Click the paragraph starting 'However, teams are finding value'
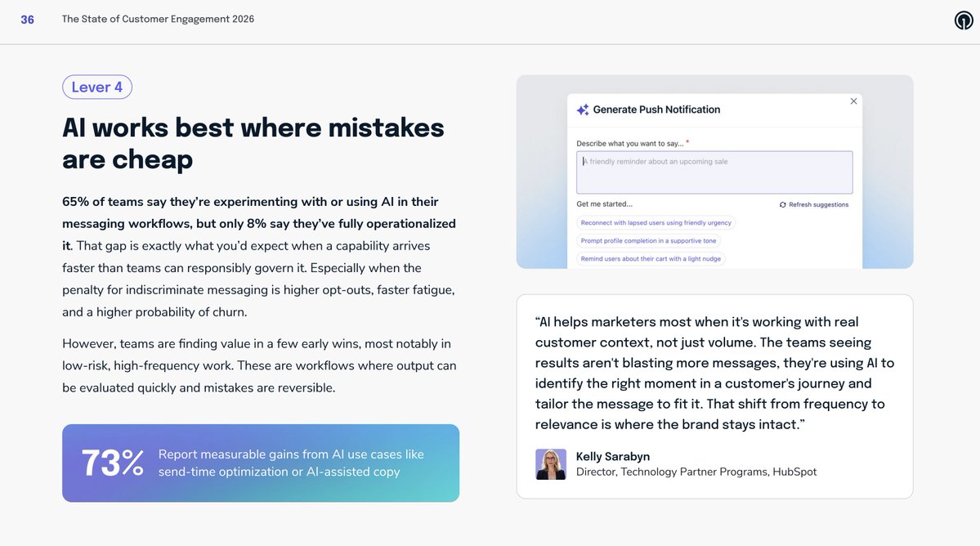Viewport: 980px width, 546px height. [x=259, y=365]
